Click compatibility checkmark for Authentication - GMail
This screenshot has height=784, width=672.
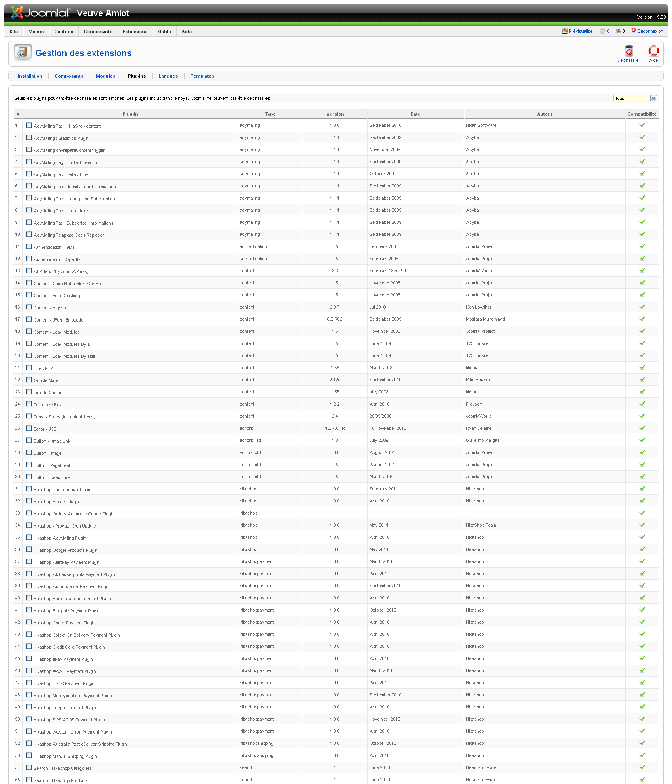click(x=642, y=246)
